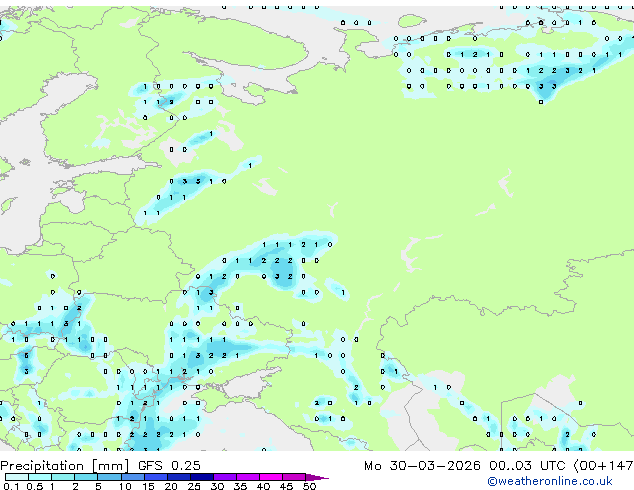Screen dimensions: 634x490
Task: Click the '00..03 UTC' time text
Action: tap(527, 466)
